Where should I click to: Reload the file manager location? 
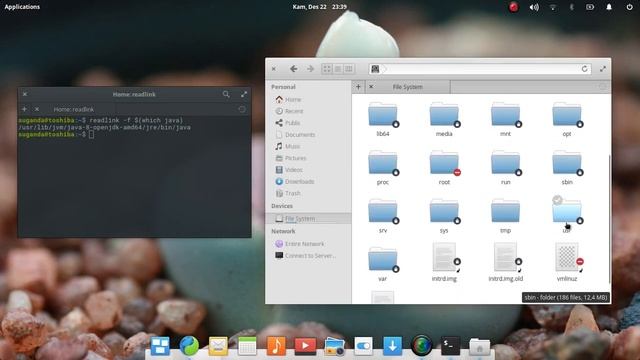[x=584, y=69]
